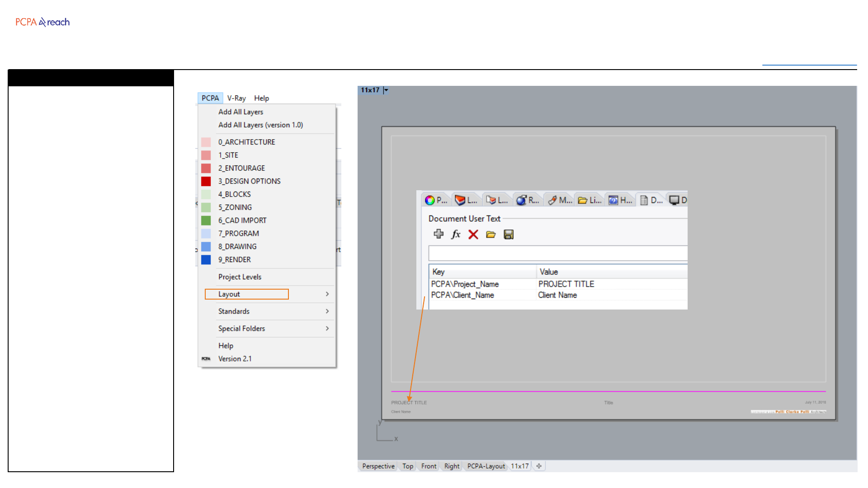Click the floppy disk save icon
868x488 pixels.
pos(509,234)
